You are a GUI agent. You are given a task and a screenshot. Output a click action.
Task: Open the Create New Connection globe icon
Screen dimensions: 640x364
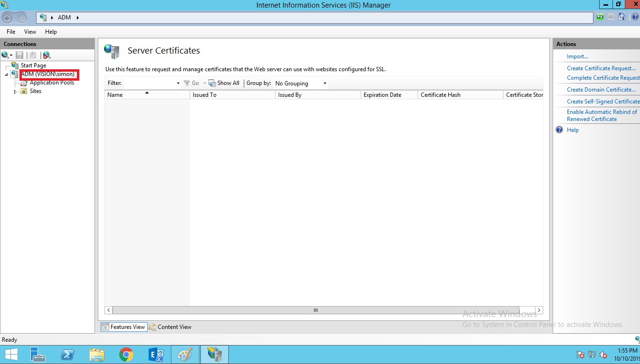5,55
